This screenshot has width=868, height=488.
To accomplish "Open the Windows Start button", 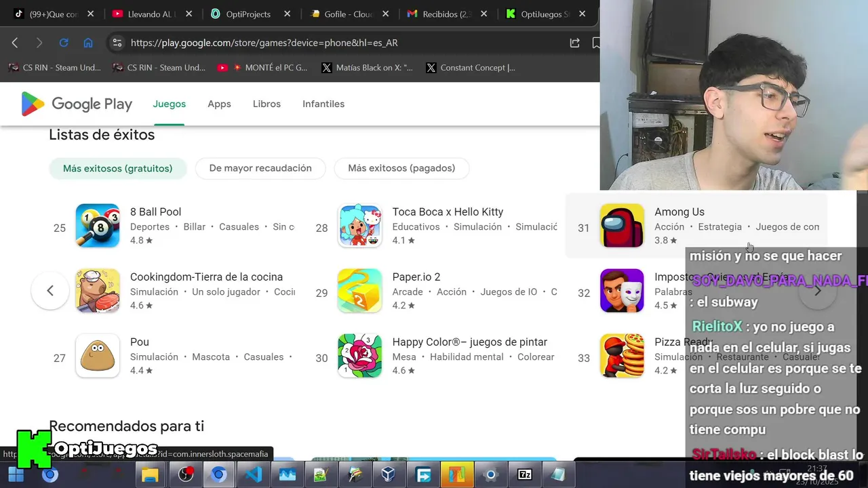I will point(16,475).
